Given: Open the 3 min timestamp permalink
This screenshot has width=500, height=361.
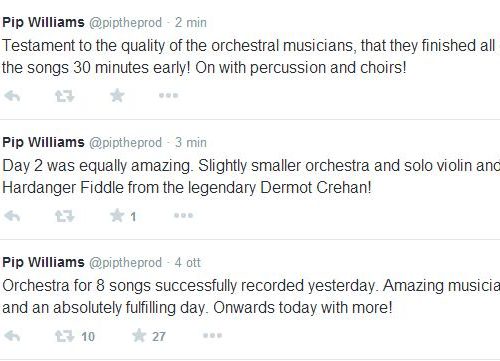Looking at the screenshot, I should tap(191, 143).
